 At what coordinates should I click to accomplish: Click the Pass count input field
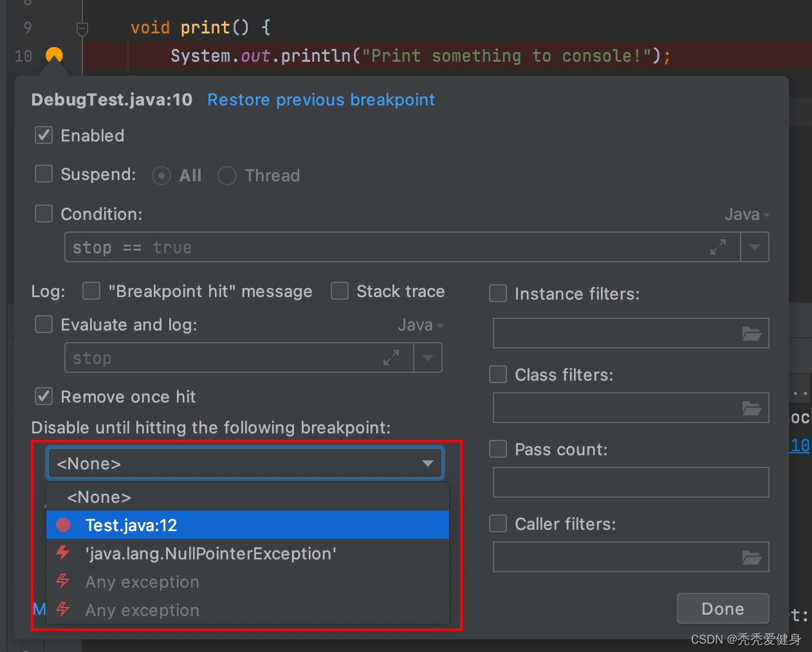[631, 482]
